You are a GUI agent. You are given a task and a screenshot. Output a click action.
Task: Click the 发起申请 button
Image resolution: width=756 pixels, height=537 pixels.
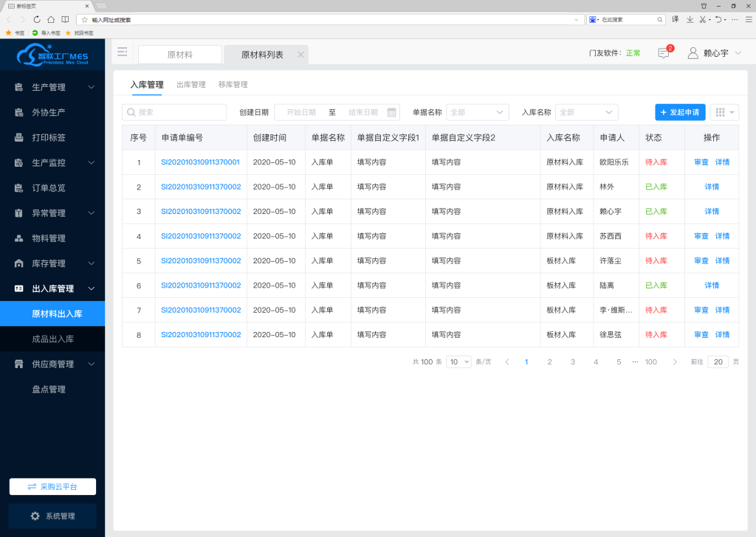coord(680,112)
